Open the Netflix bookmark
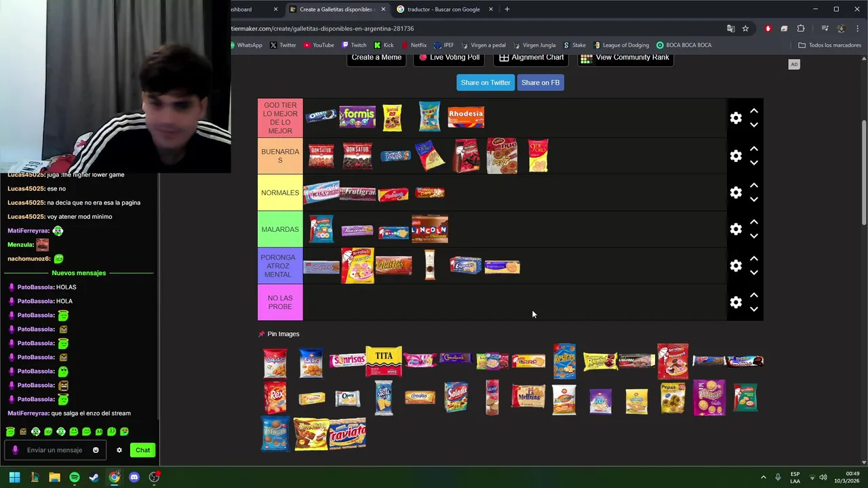The height and width of the screenshot is (488, 868). [x=414, y=45]
